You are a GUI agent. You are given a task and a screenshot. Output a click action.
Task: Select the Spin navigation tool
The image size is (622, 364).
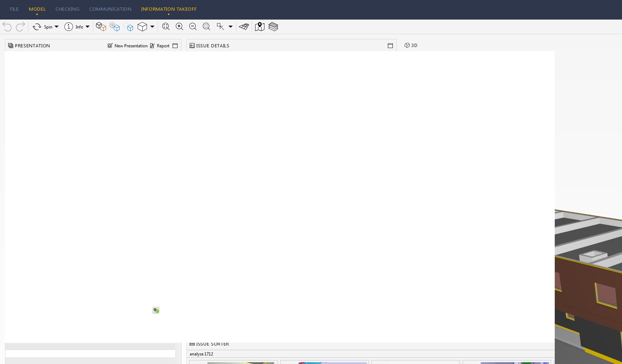pyautogui.click(x=42, y=27)
